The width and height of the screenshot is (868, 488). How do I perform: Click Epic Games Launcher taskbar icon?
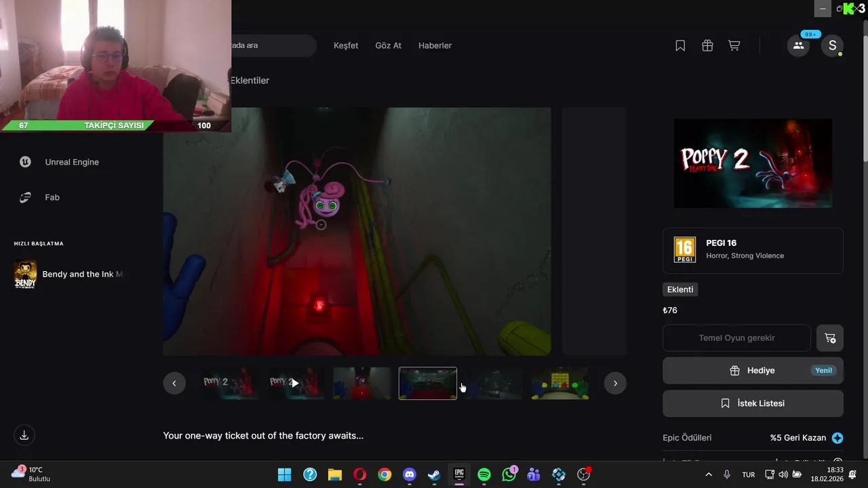click(459, 474)
